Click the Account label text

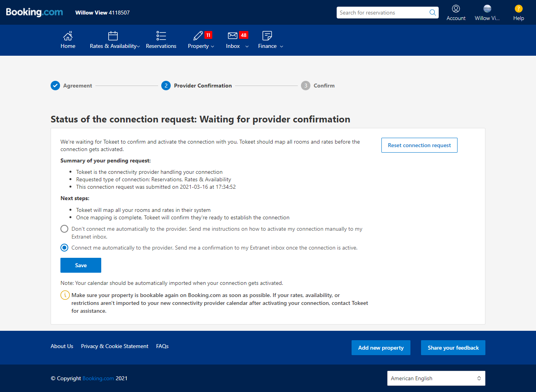click(x=456, y=18)
